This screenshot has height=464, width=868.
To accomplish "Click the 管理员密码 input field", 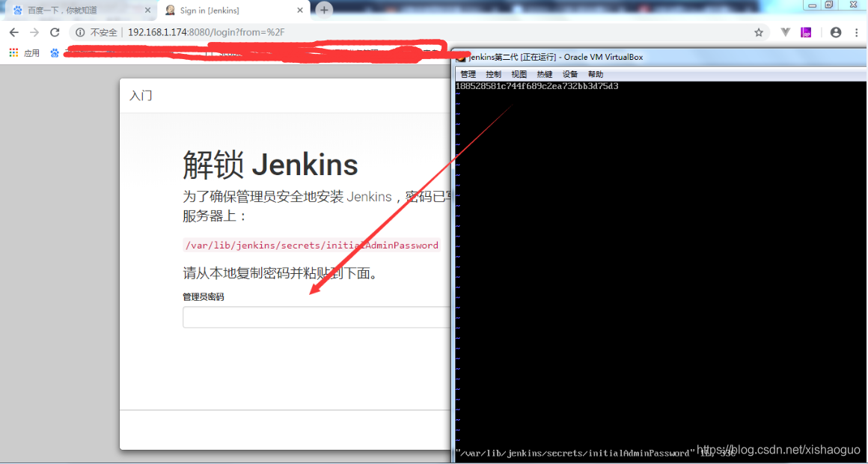I will pyautogui.click(x=316, y=317).
